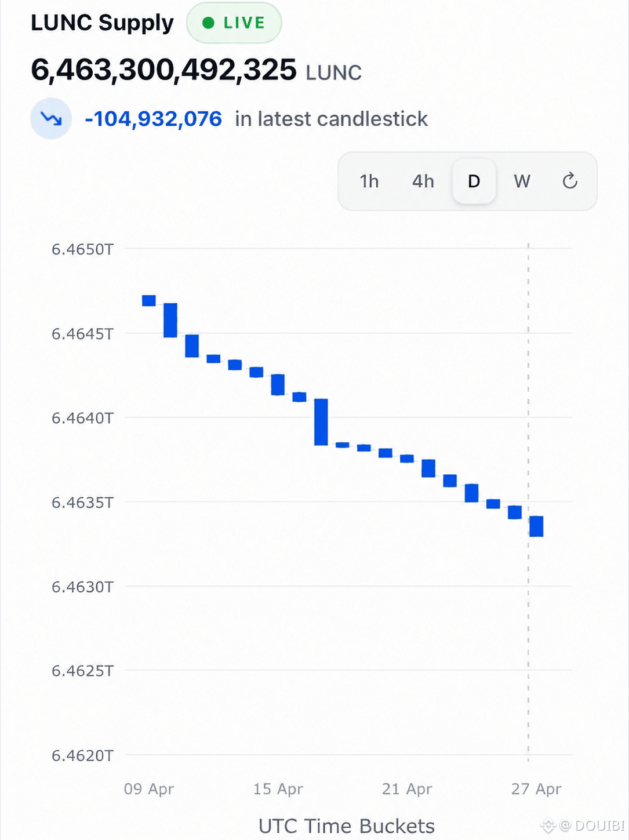The height and width of the screenshot is (840, 629).
Task: Click the 15 Apr axis label
Action: pyautogui.click(x=278, y=789)
